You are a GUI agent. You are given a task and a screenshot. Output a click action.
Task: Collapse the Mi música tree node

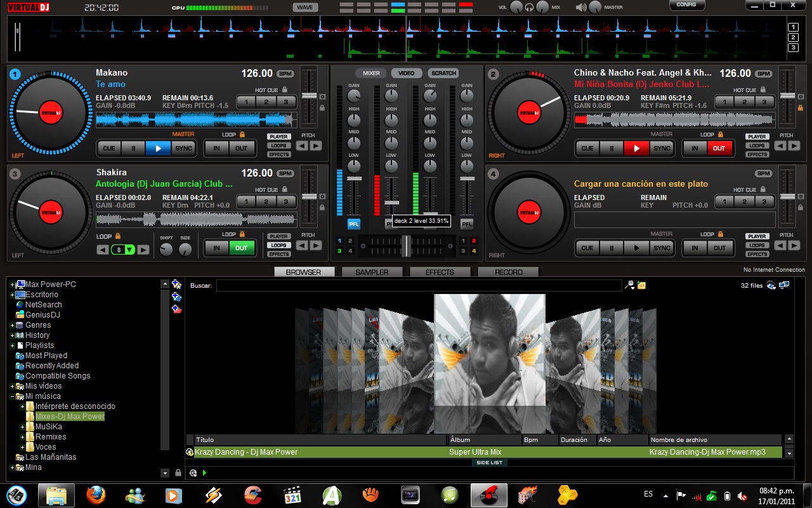click(12, 396)
